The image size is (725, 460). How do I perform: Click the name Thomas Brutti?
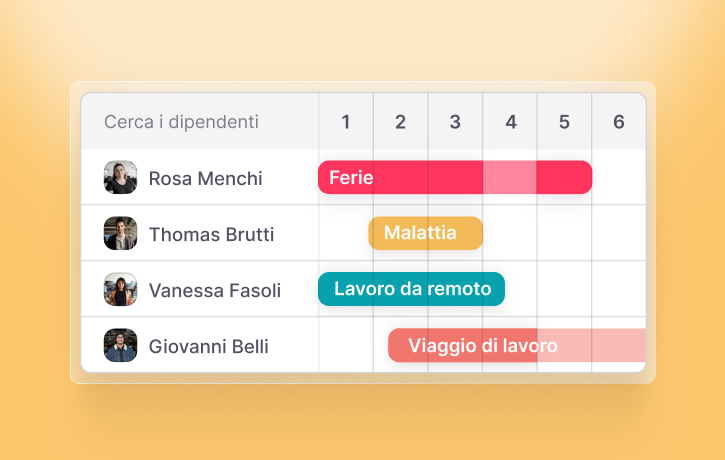pos(211,235)
